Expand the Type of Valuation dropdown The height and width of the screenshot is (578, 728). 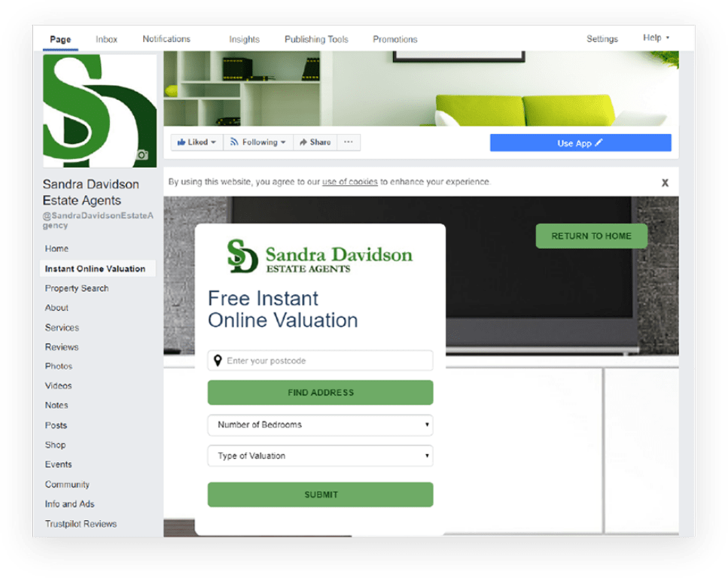(x=320, y=456)
